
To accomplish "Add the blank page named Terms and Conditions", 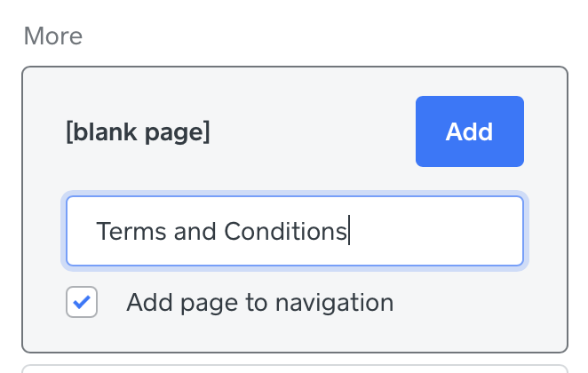I will (469, 131).
